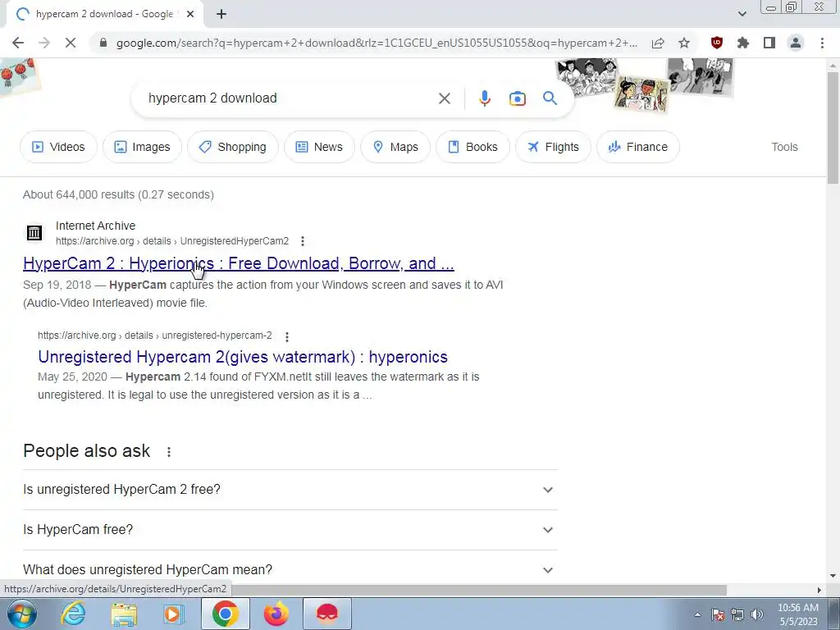Screen dimensions: 840x630
Task: Go back using the browser back arrow
Action: (x=18, y=43)
